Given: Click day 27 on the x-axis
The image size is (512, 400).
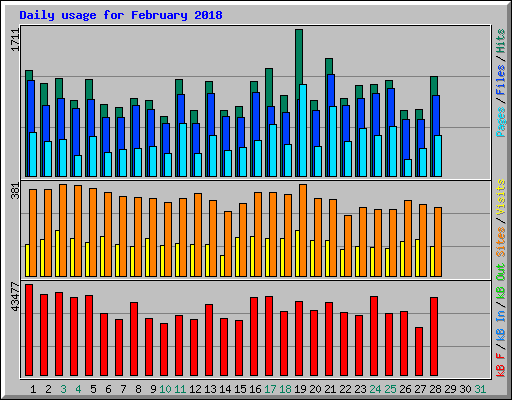Looking at the screenshot, I should (x=420, y=389).
